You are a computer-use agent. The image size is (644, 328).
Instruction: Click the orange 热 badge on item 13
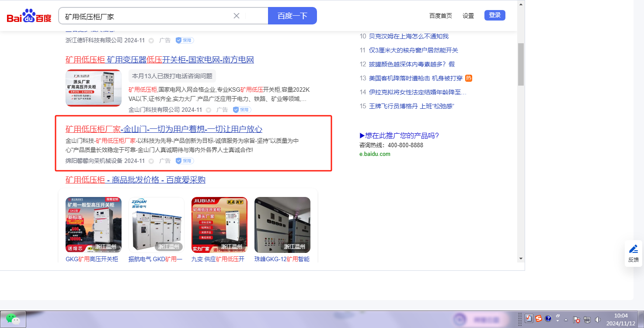point(469,78)
